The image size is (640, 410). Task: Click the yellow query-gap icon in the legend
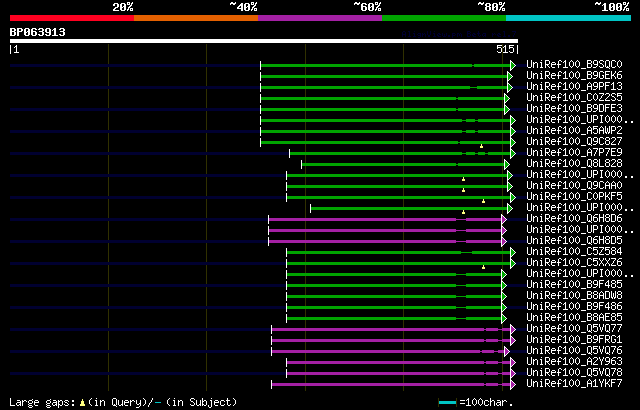click(x=82, y=403)
